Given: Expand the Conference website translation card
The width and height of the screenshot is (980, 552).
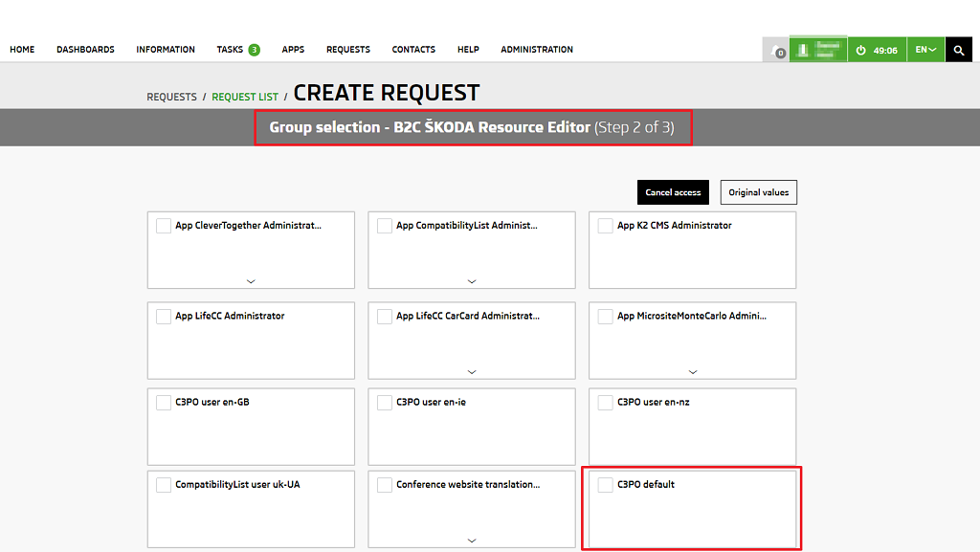Looking at the screenshot, I should click(472, 541).
